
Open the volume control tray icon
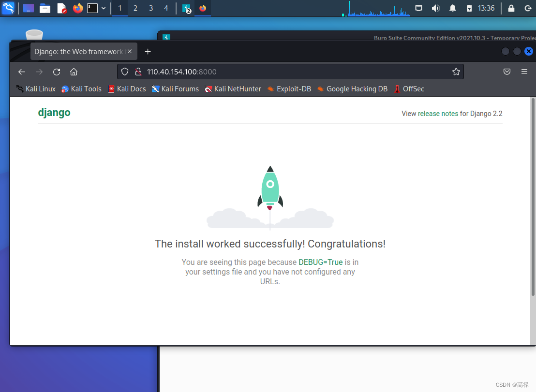pyautogui.click(x=435, y=8)
